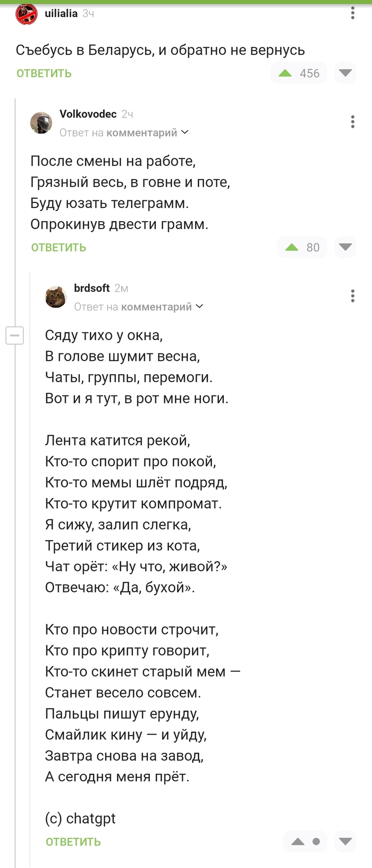Open the three-dot menu on Volkovodec's comment

tap(352, 121)
